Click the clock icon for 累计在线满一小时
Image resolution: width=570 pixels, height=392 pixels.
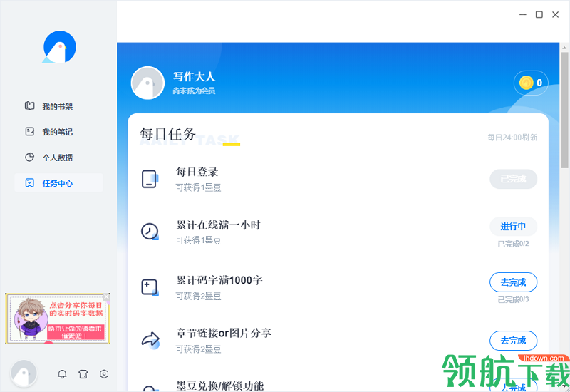tap(150, 231)
